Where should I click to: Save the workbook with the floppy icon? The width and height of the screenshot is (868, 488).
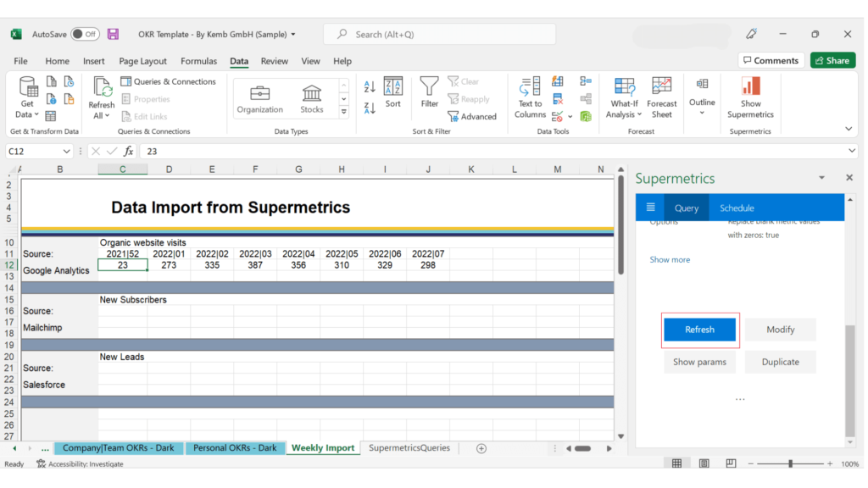(113, 34)
